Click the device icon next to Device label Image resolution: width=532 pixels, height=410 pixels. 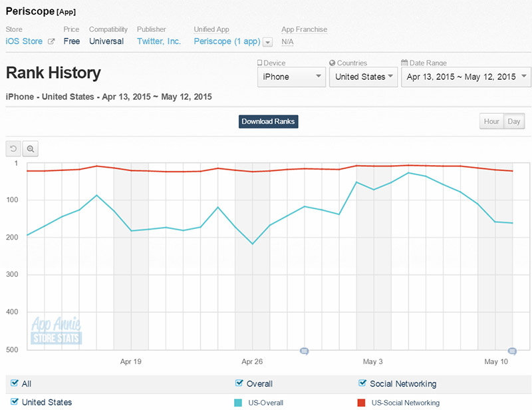tap(259, 63)
